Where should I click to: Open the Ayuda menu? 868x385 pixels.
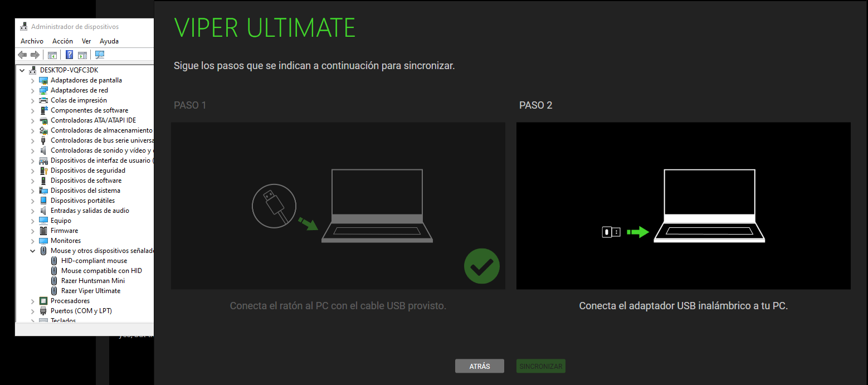(x=109, y=41)
